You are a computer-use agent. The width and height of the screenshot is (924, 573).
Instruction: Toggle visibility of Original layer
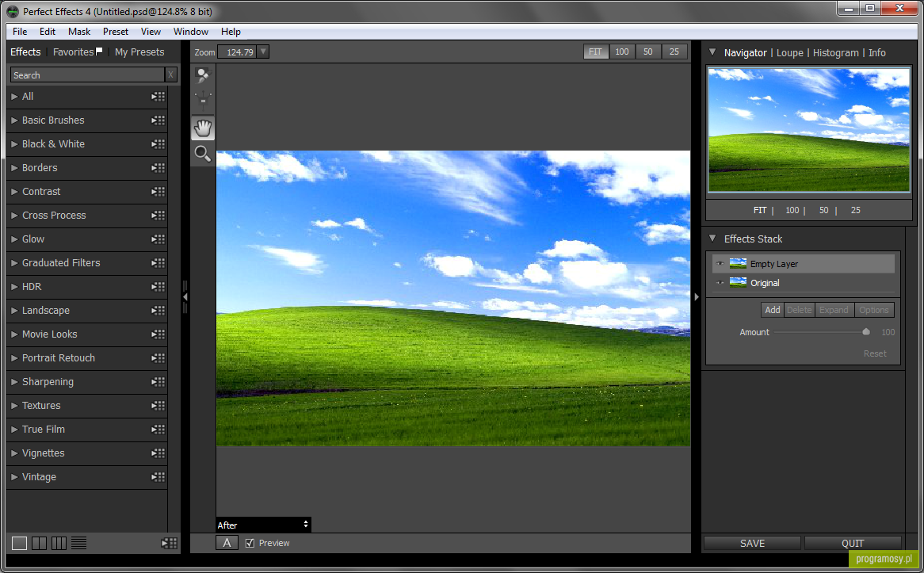coord(720,283)
